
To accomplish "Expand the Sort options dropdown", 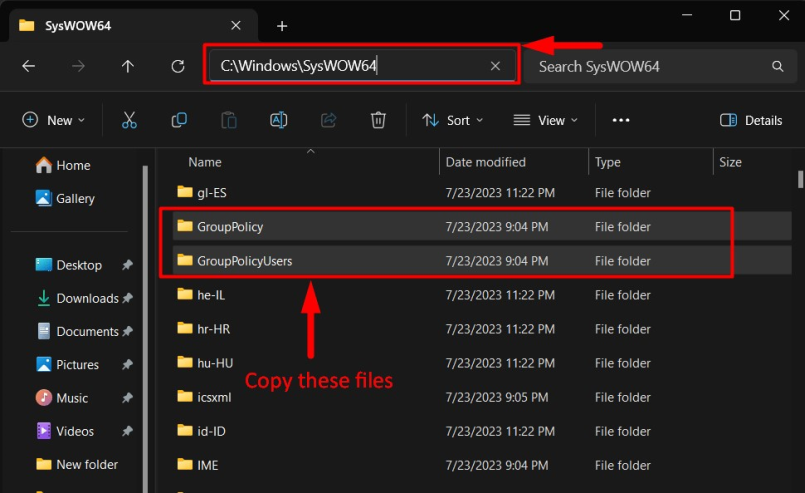I will (x=452, y=120).
